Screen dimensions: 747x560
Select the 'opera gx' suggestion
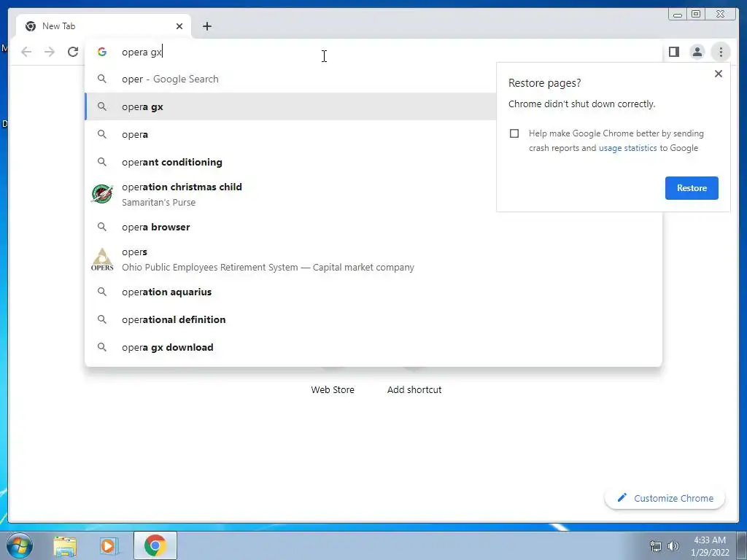290,106
